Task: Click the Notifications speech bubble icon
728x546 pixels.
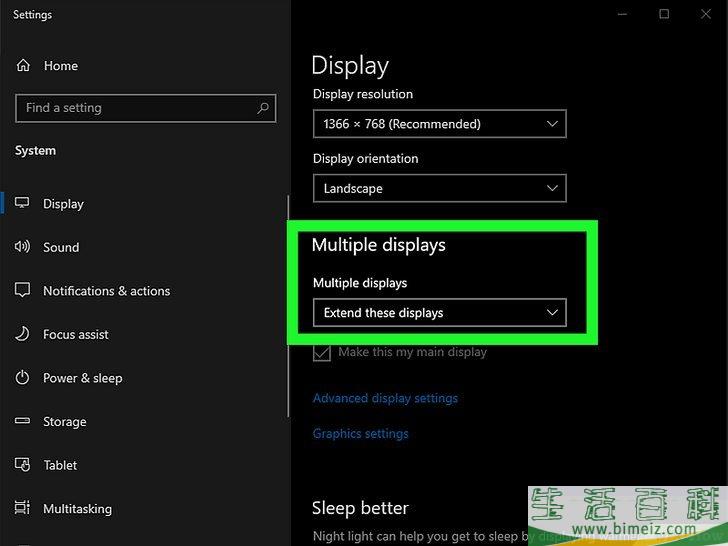Action: click(22, 290)
